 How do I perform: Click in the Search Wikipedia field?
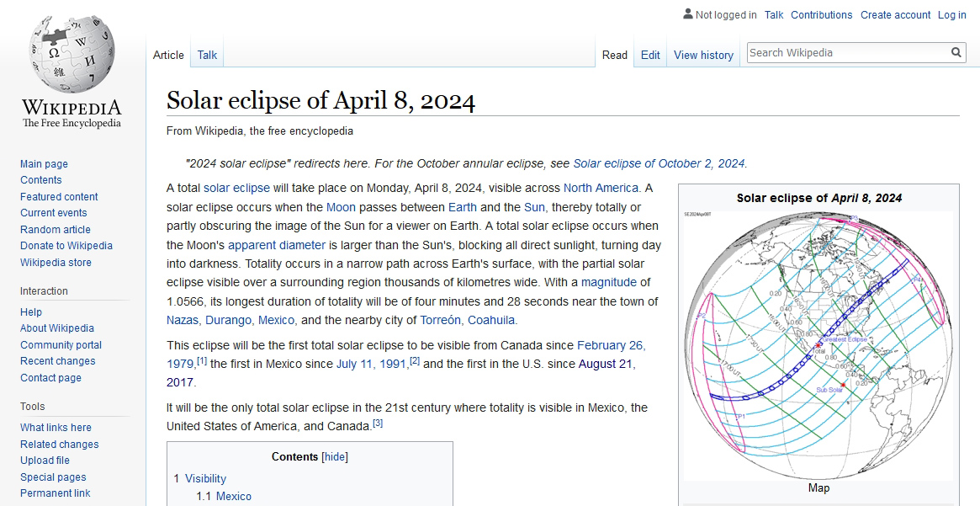tap(845, 52)
